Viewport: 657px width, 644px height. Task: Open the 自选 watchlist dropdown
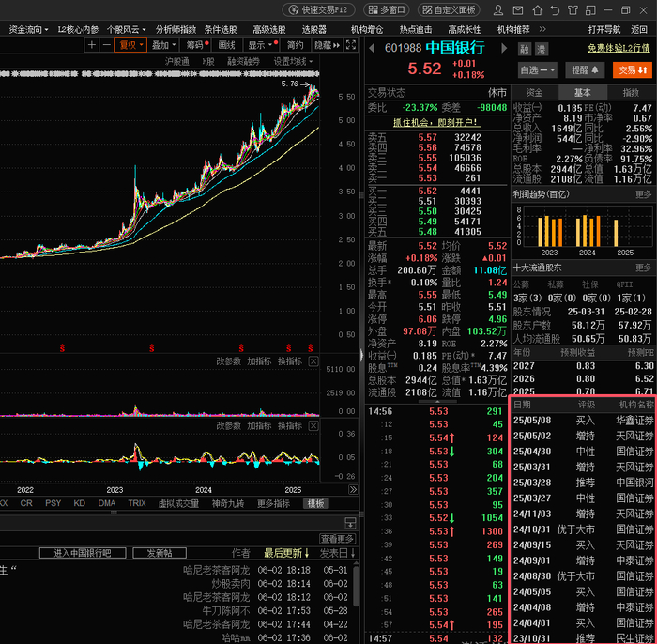tap(538, 70)
